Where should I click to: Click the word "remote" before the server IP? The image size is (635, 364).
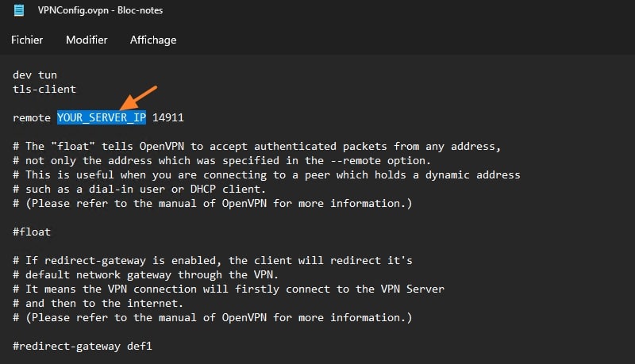pyautogui.click(x=32, y=117)
